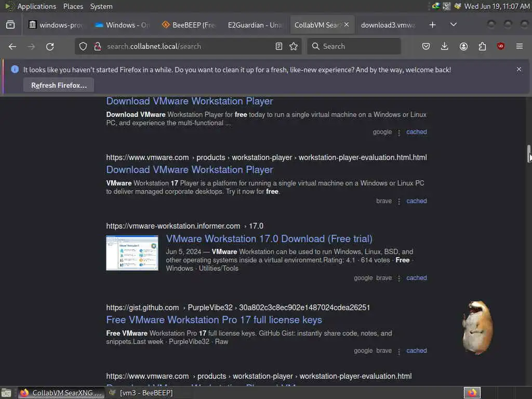Open a new tab with plus button
The image size is (532, 399).
[433, 25]
